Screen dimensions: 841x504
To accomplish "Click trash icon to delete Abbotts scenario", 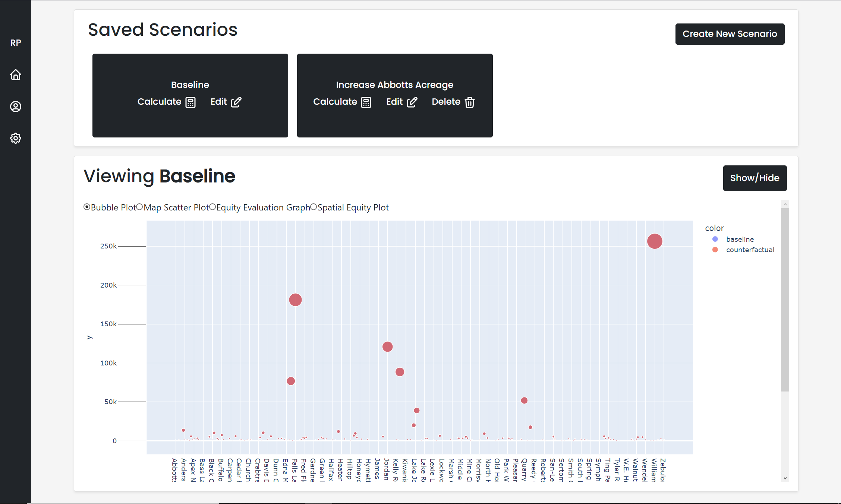I will tap(470, 102).
